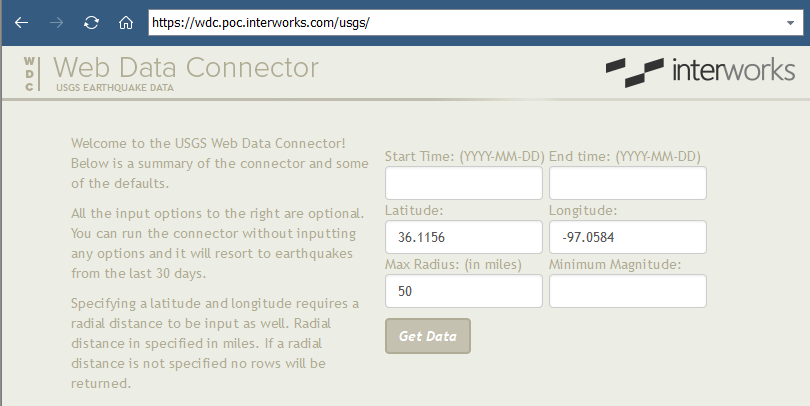Click the Max Radius field containing 50
The height and width of the screenshot is (406, 810).
(x=464, y=291)
